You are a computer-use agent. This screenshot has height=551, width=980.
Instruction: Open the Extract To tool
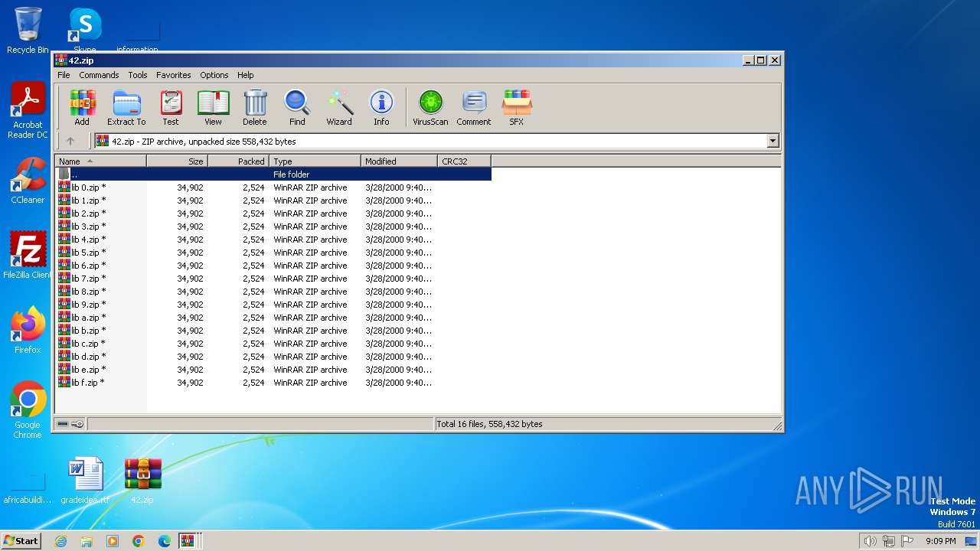pyautogui.click(x=126, y=107)
